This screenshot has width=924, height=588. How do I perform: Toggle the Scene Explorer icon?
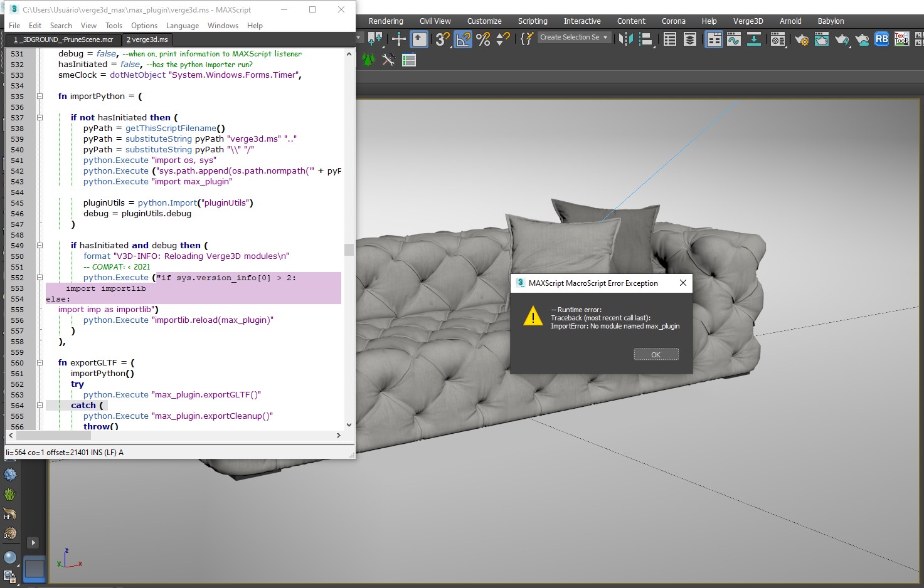coord(670,39)
